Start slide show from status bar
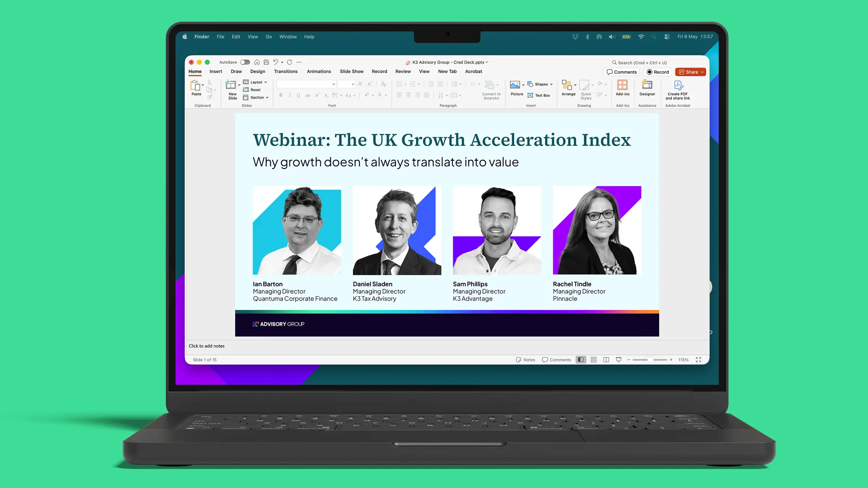 (x=619, y=360)
